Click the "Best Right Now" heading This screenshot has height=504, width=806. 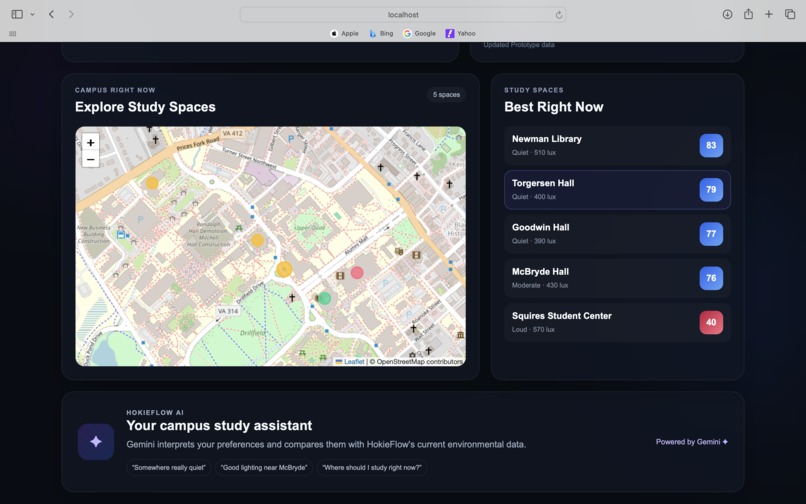click(x=553, y=107)
